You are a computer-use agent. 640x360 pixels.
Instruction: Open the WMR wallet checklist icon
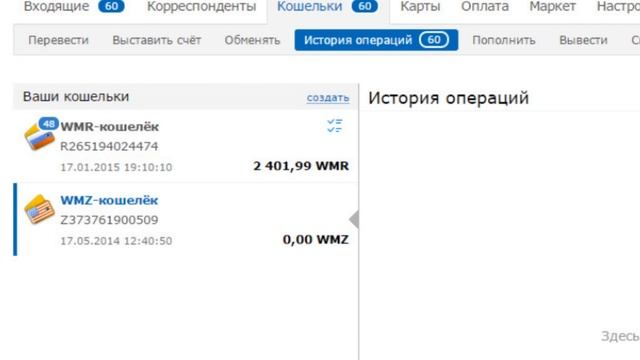(x=335, y=126)
